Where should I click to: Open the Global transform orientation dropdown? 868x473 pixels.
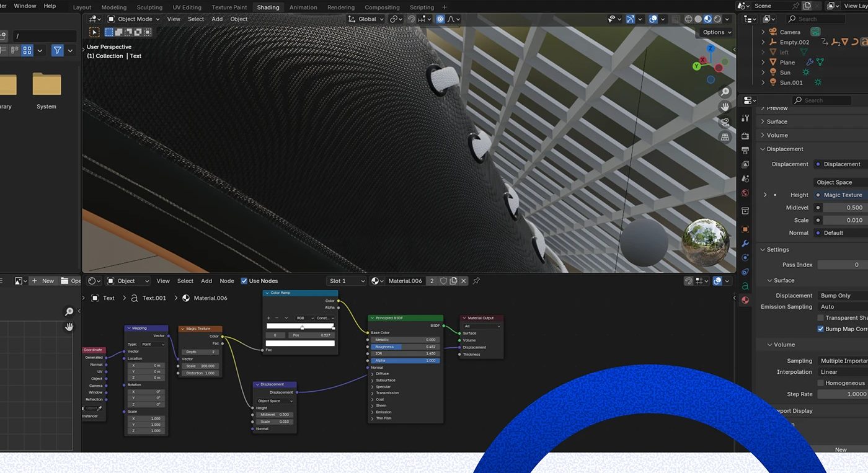[366, 19]
